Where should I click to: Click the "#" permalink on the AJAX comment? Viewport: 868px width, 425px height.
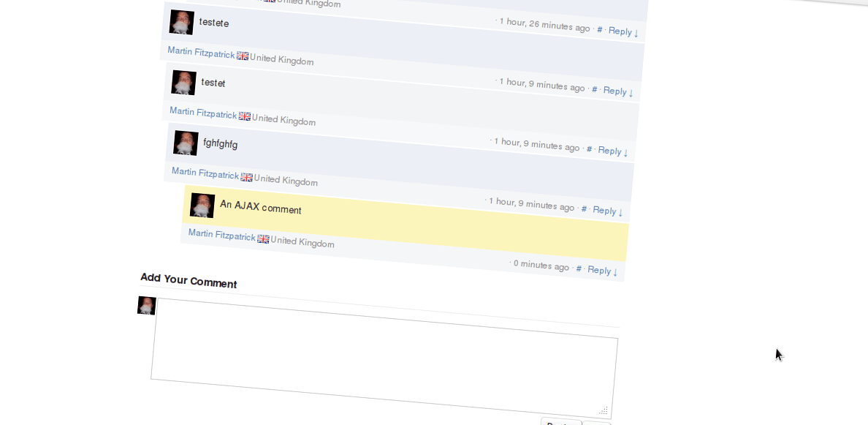click(x=582, y=209)
